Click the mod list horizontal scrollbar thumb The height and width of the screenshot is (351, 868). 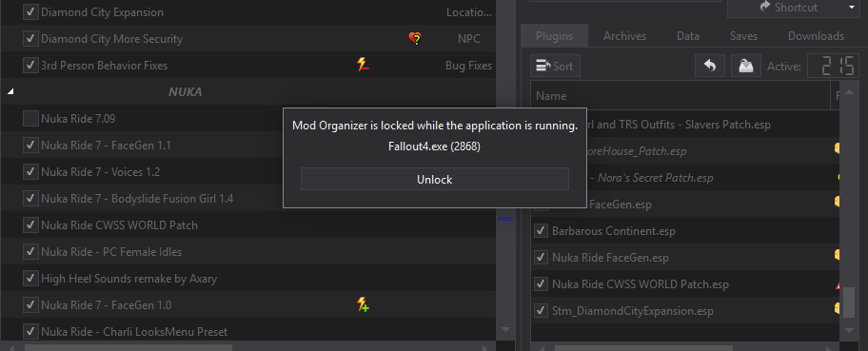(128, 348)
